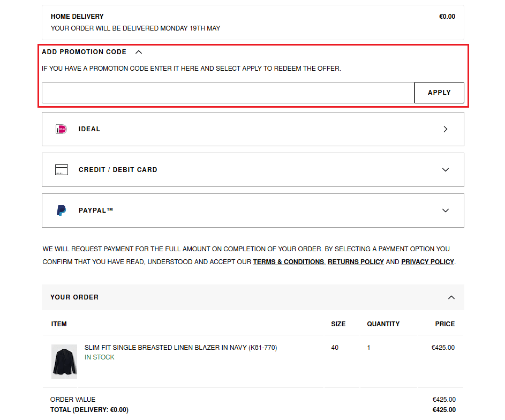This screenshot has width=505, height=420.
Task: Click the iDEAL logo icon
Action: pos(61,129)
